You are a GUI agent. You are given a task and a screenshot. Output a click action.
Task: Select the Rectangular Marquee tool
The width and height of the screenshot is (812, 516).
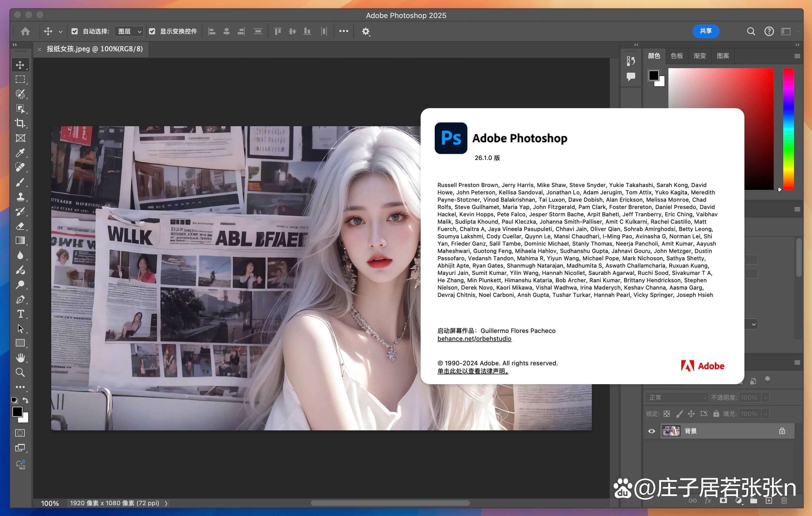click(20, 80)
